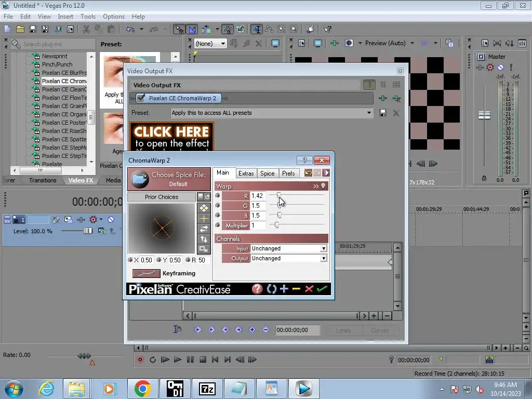This screenshot has width=532, height=399.
Task: Click the track Level slider handle
Action: [88, 231]
